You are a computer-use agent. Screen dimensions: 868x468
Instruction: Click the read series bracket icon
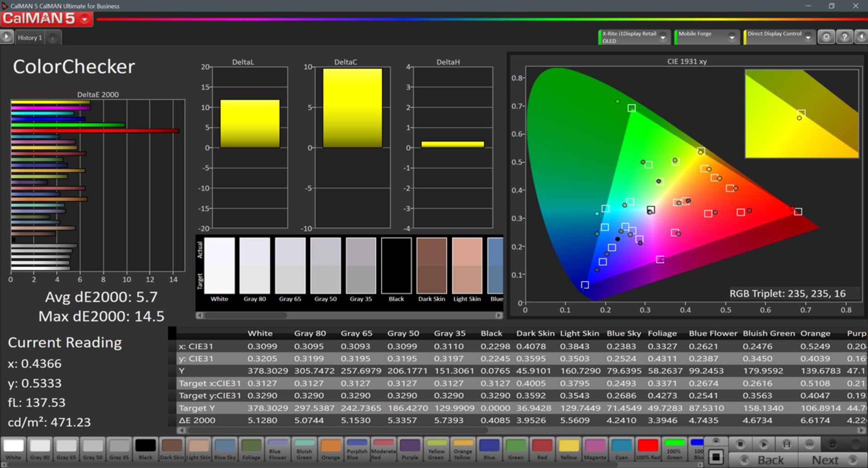pyautogui.click(x=787, y=444)
